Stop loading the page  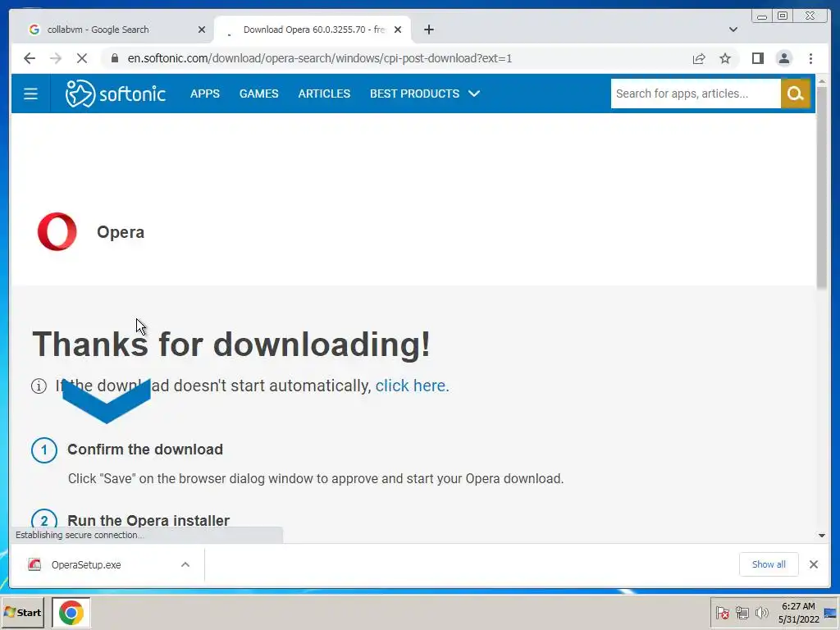[x=81, y=58]
